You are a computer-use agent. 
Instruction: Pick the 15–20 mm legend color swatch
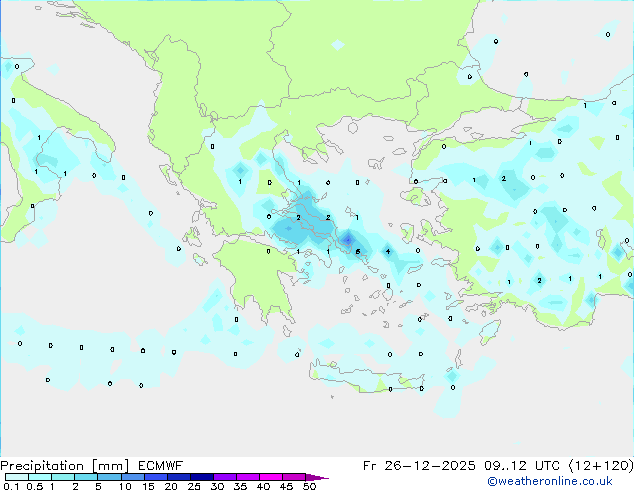(x=155, y=477)
